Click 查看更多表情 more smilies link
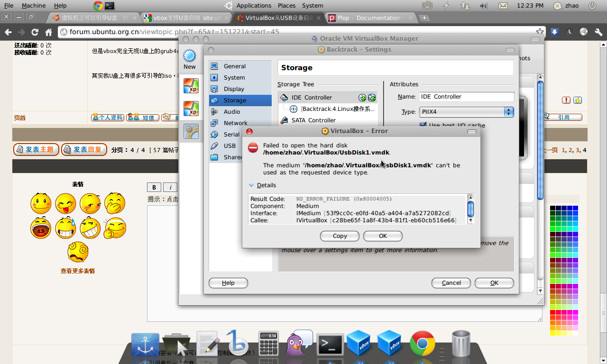The width and height of the screenshot is (607, 364). point(78,271)
